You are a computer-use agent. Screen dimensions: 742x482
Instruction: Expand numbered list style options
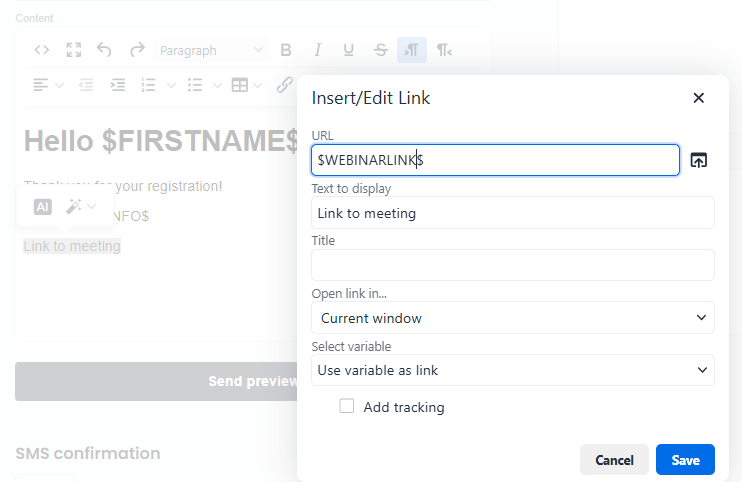tap(171, 85)
